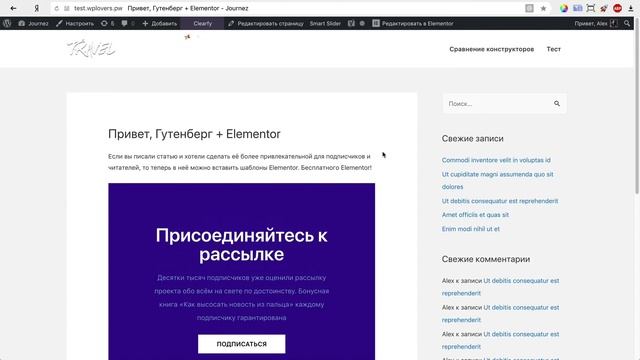Open the Clearfy admin bar item
This screenshot has height=360, width=640.
202,24
